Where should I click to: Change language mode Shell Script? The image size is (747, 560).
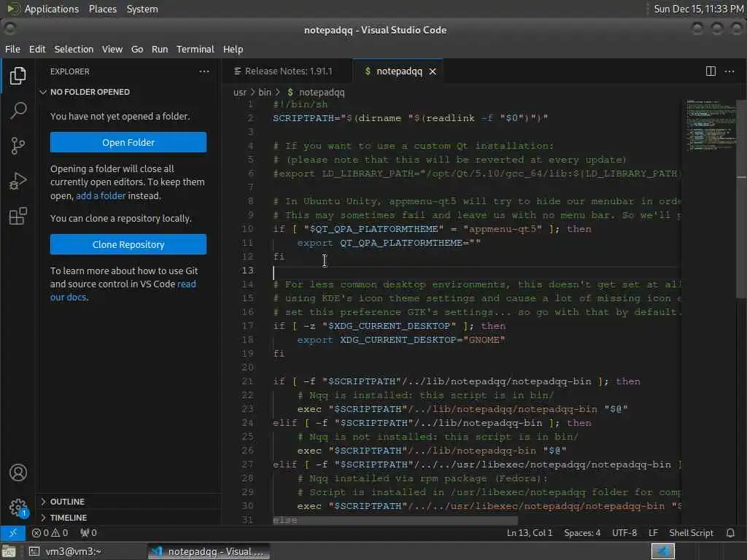point(692,533)
